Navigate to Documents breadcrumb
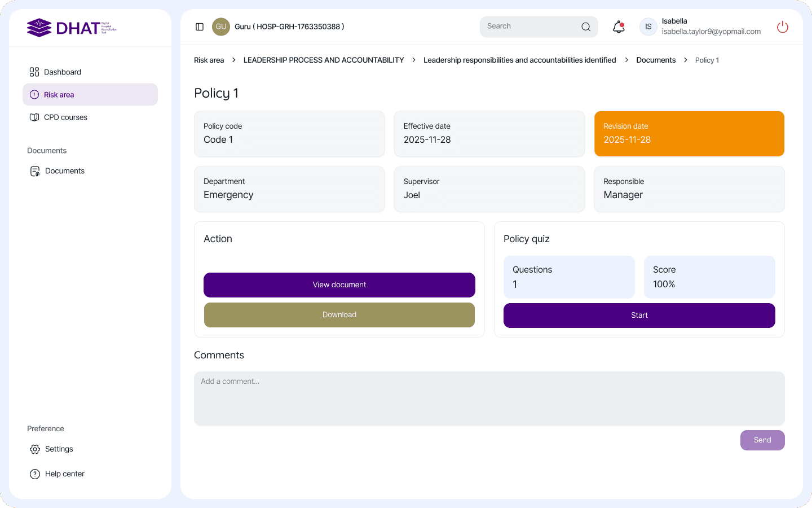This screenshot has width=812, height=508. (x=655, y=60)
